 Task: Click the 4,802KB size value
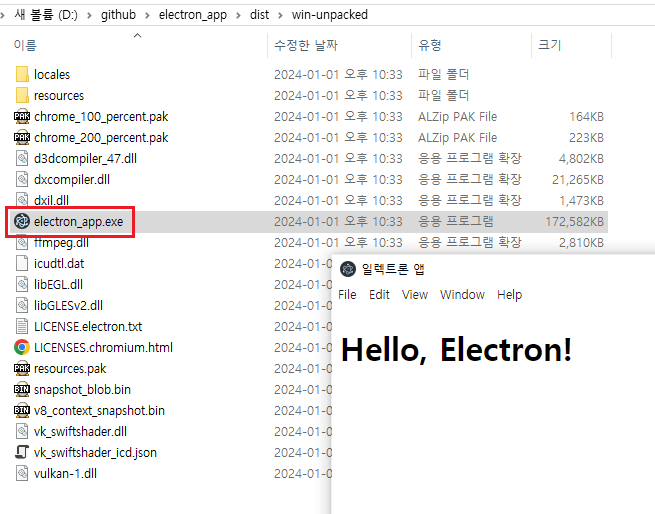(x=581, y=158)
